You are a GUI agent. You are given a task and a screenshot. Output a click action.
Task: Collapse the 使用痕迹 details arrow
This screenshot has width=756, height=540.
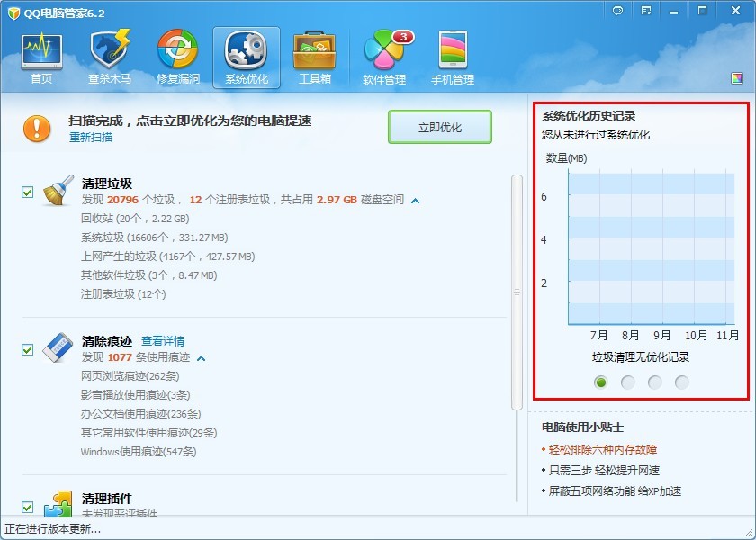pos(202,358)
